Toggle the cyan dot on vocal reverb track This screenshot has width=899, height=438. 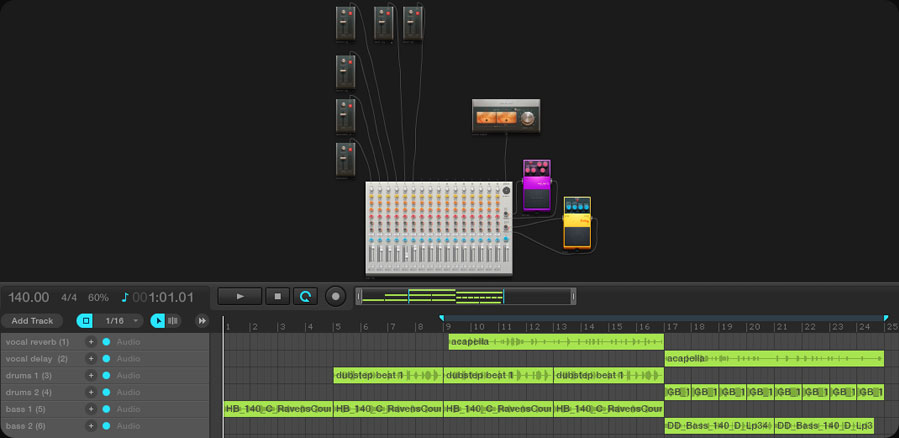pyautogui.click(x=106, y=342)
